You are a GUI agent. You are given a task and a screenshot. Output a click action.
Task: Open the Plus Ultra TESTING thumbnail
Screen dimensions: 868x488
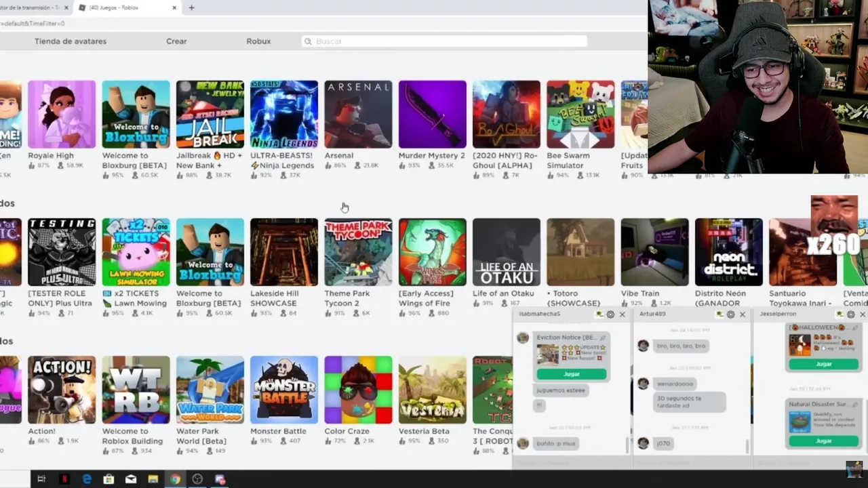point(62,252)
